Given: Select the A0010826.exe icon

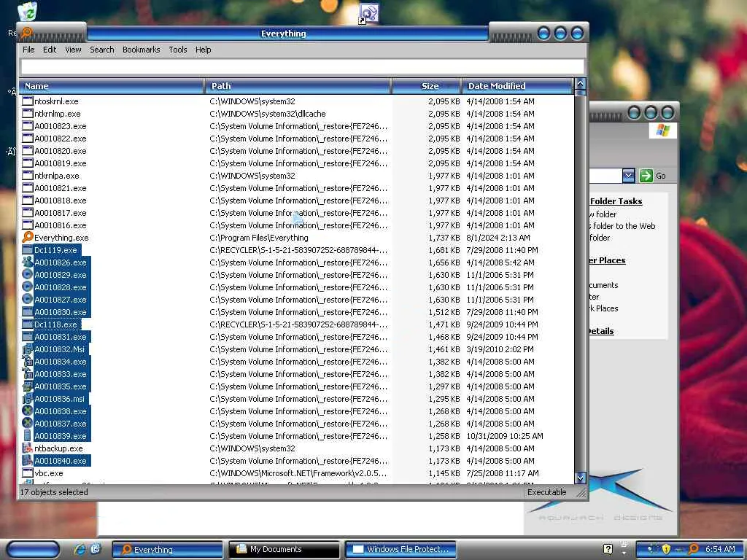Looking at the screenshot, I should (x=28, y=262).
